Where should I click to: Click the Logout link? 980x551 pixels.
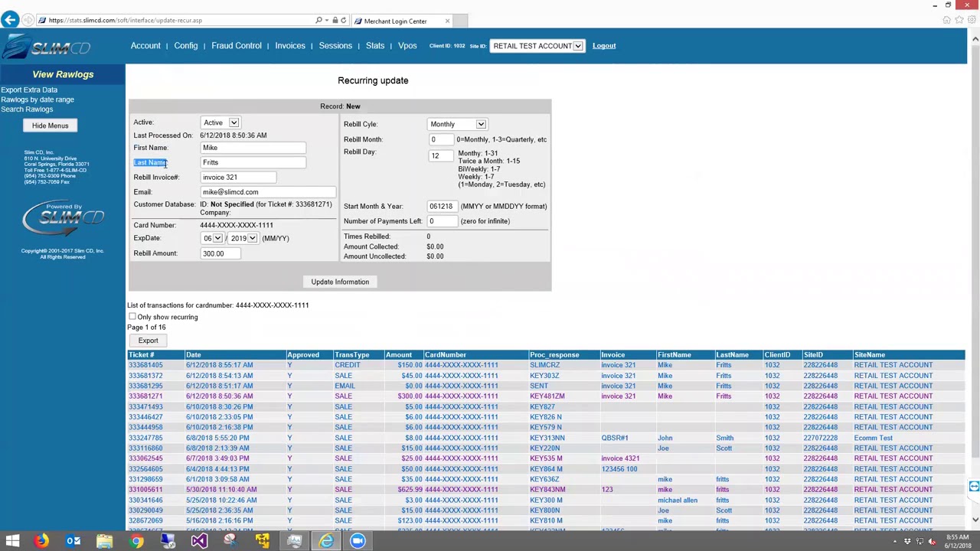coord(604,46)
